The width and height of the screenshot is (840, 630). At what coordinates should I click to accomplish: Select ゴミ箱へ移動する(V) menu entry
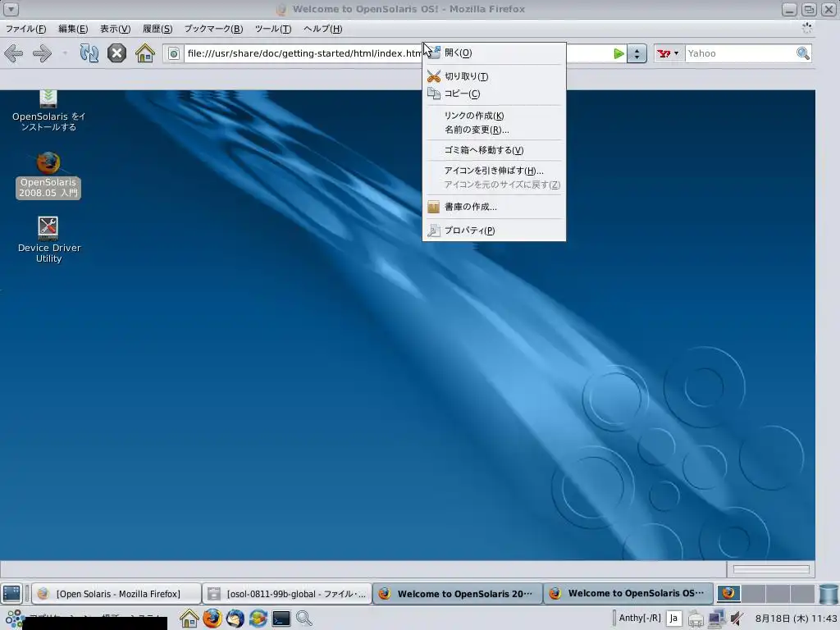pyautogui.click(x=494, y=150)
